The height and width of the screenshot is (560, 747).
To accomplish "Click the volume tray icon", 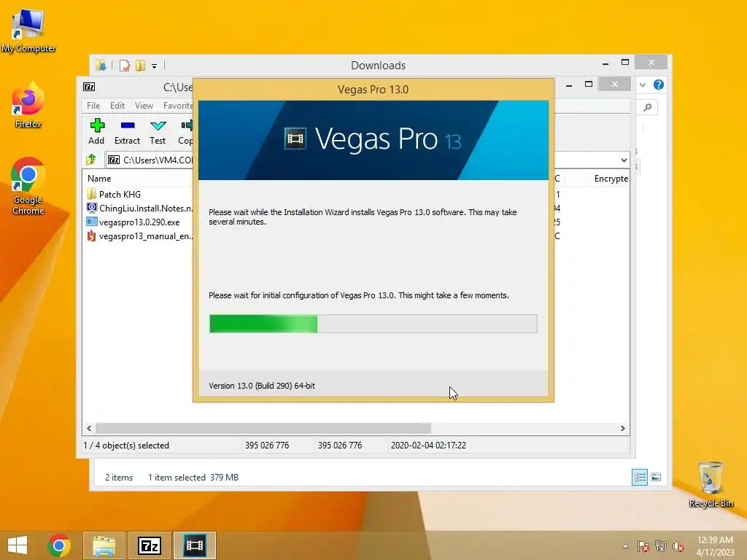I will coord(678,546).
